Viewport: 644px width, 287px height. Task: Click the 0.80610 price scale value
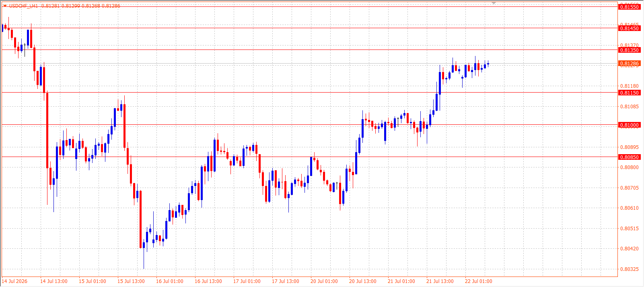[629, 208]
